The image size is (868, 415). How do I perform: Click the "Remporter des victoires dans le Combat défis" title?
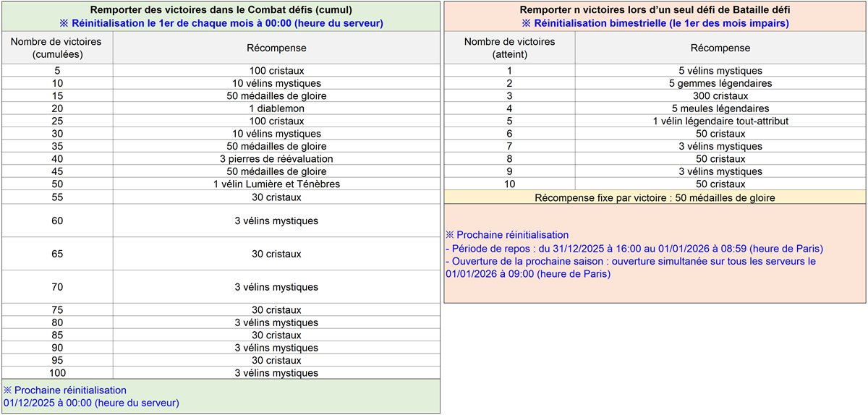pos(221,10)
